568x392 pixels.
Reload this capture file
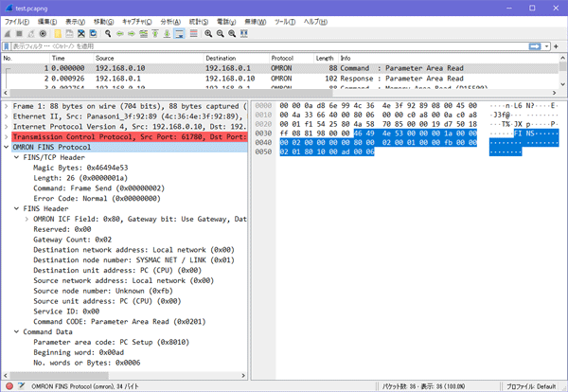pos(93,34)
